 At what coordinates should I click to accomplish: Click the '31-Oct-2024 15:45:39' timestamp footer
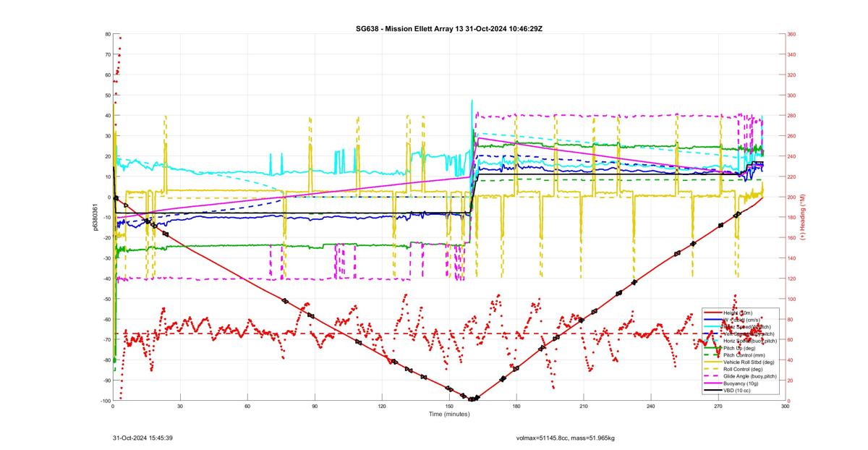(x=142, y=438)
